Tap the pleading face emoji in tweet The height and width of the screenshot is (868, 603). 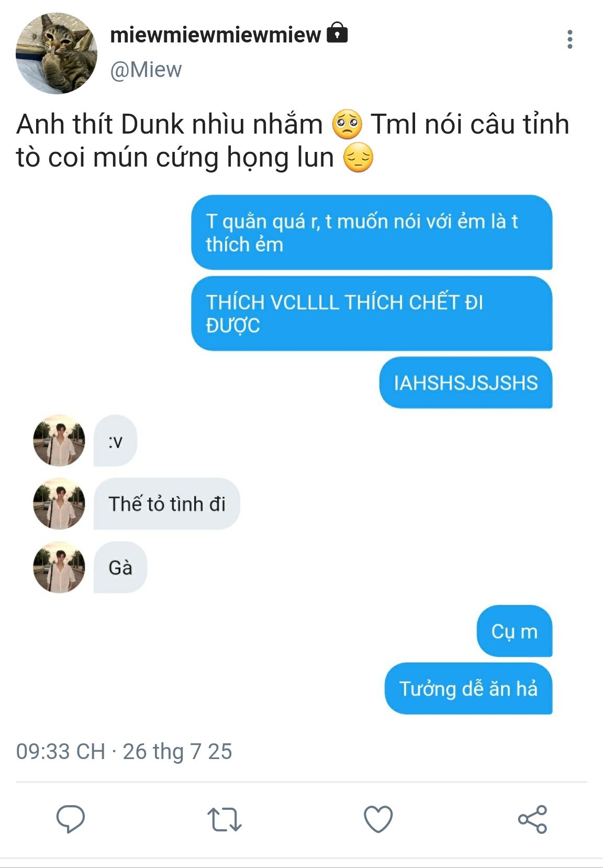(347, 124)
